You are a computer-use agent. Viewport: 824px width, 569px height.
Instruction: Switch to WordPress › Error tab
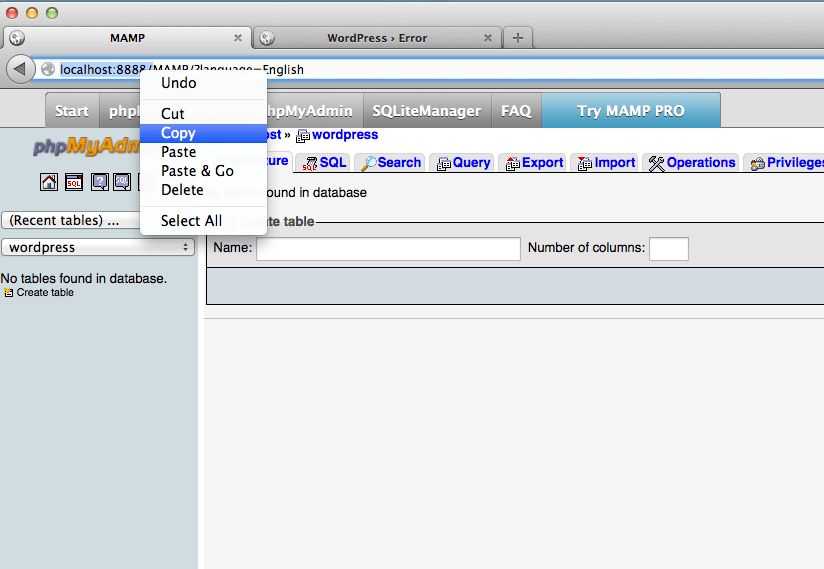(x=377, y=38)
